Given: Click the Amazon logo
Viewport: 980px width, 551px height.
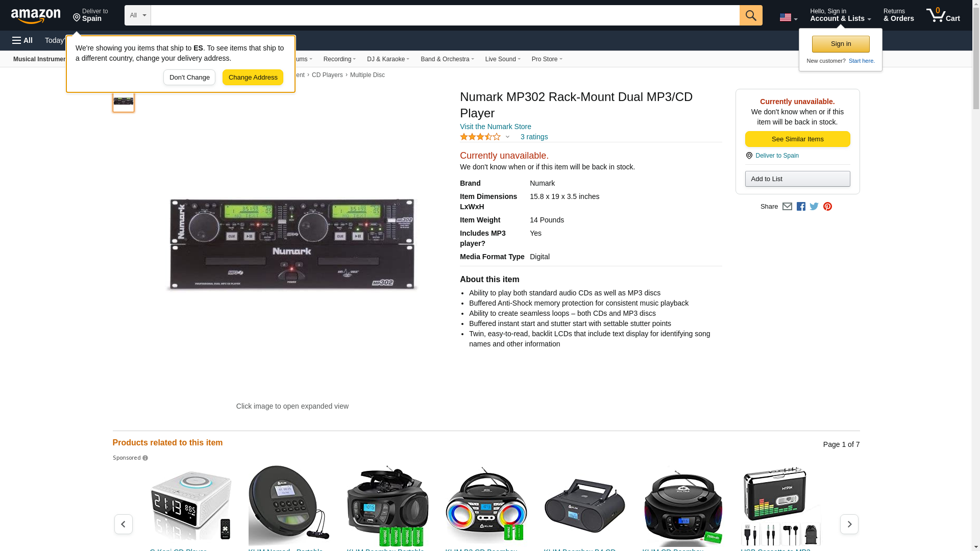Looking at the screenshot, I should point(36,16).
